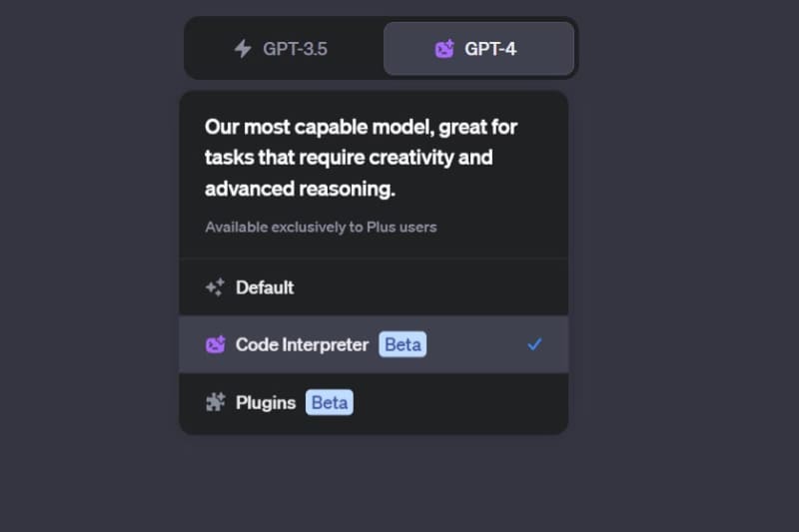Click the Plugins label text
Image resolution: width=799 pixels, height=532 pixels.
click(266, 402)
